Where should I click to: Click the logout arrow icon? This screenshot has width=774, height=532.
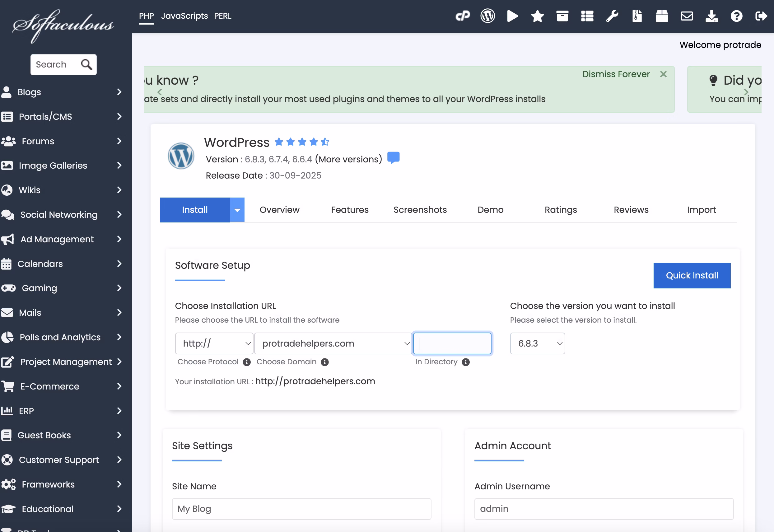tap(761, 16)
